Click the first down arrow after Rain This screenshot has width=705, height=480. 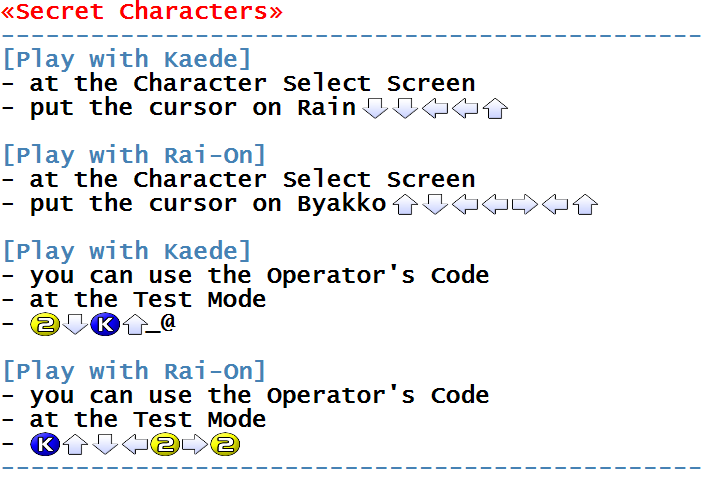[x=375, y=108]
